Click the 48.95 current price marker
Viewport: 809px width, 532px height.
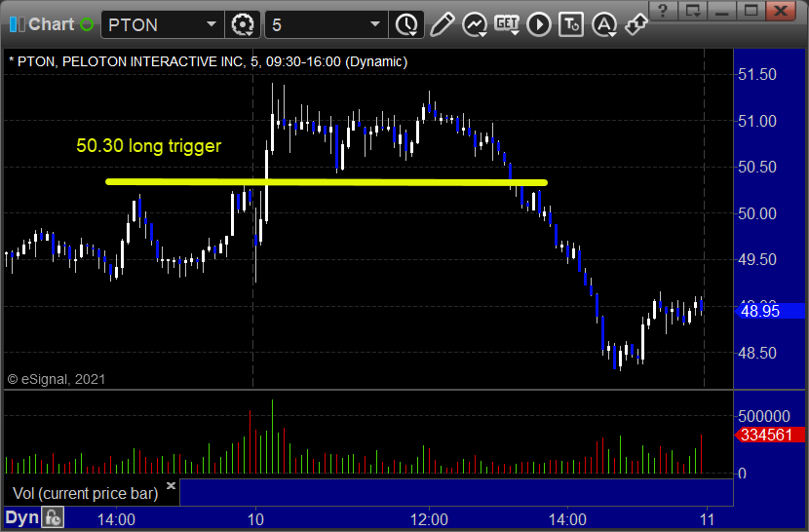769,311
